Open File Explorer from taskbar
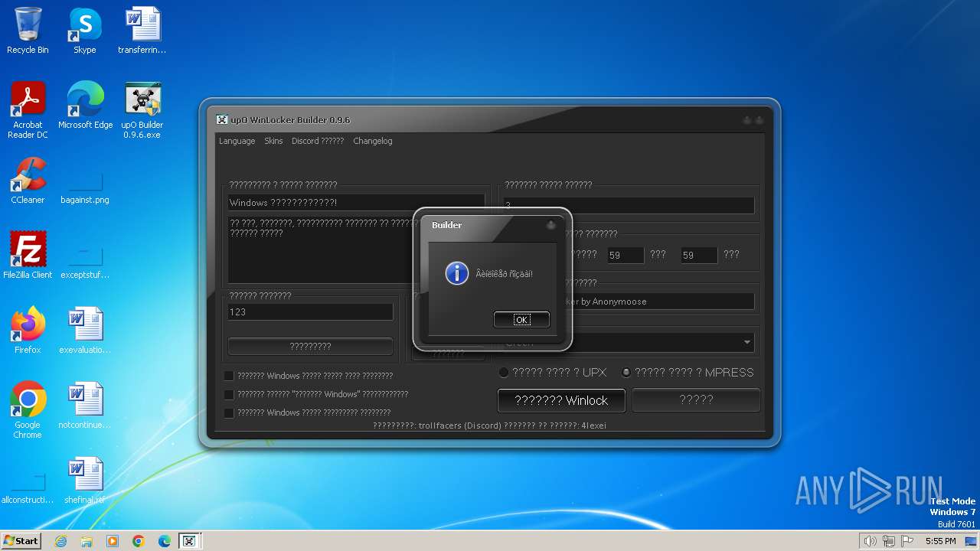The width and height of the screenshot is (980, 551). click(x=87, y=541)
